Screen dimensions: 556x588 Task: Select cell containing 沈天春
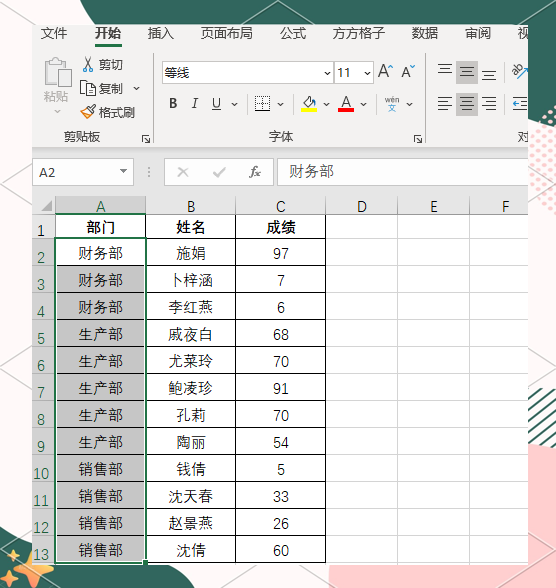(x=191, y=496)
